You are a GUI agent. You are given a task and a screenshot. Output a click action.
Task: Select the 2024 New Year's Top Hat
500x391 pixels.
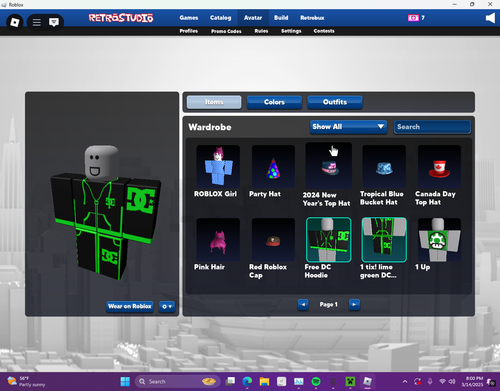click(329, 166)
